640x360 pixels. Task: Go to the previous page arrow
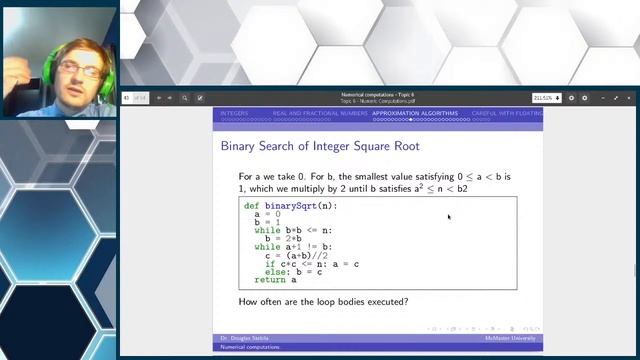159,98
